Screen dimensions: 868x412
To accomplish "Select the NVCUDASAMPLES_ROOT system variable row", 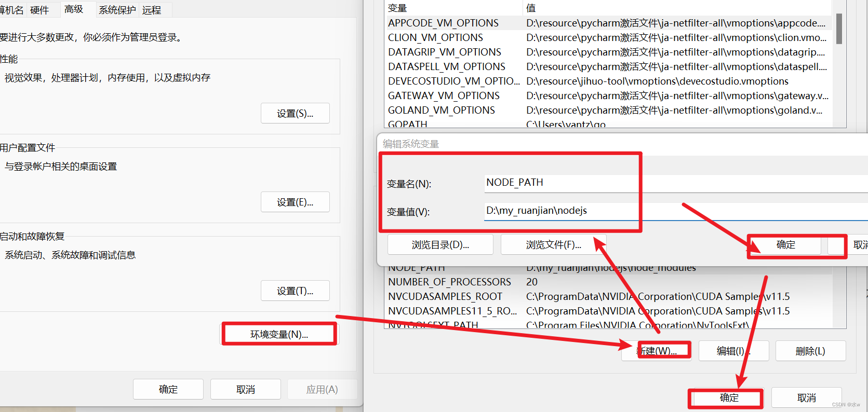I will coord(608,296).
